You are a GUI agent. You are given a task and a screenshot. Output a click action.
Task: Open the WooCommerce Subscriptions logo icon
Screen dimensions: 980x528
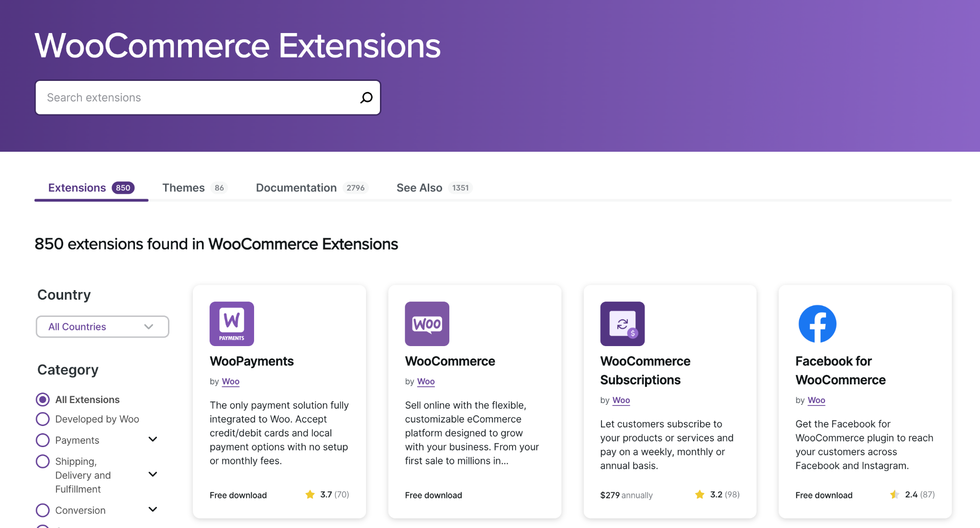coord(622,324)
